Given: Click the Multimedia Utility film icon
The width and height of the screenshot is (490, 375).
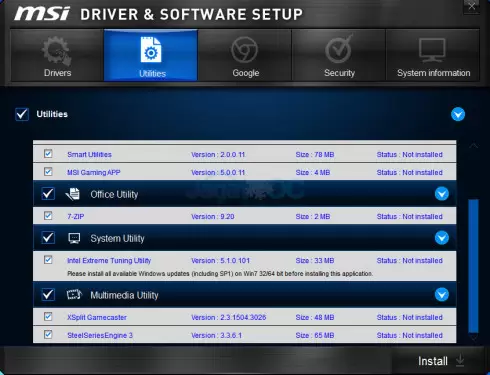Looking at the screenshot, I should [x=74, y=295].
